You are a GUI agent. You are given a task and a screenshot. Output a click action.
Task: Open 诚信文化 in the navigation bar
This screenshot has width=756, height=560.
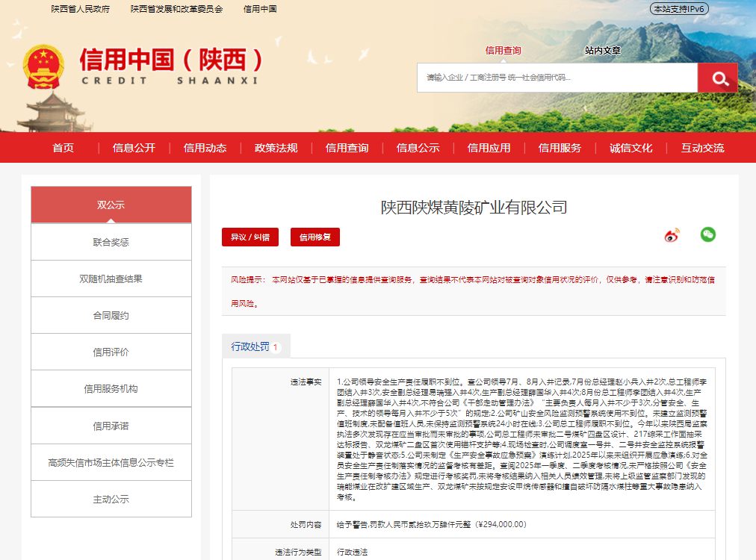click(630, 148)
